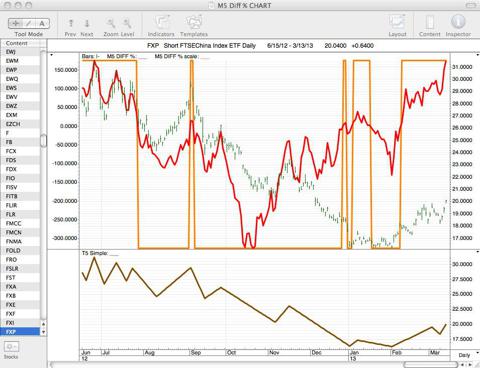The image size is (480, 368).
Task: Toggle the Content sidebar panel
Action: click(x=430, y=22)
